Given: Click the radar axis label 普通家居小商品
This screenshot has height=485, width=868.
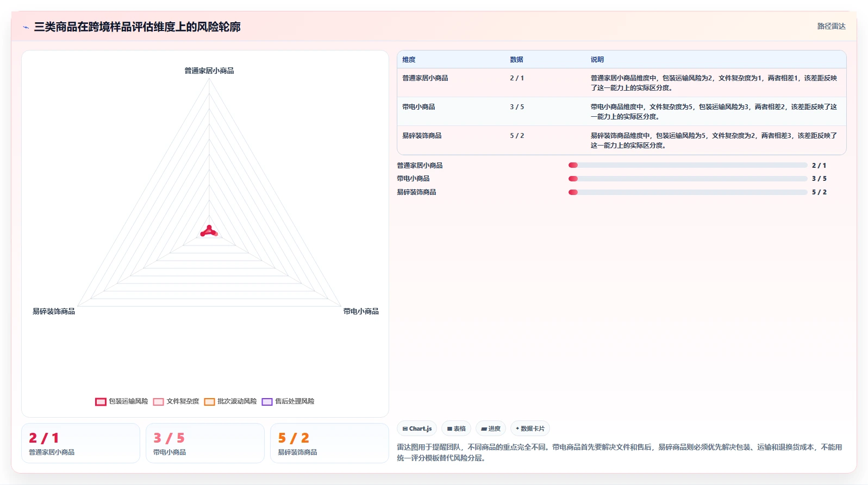Looking at the screenshot, I should click(209, 71).
